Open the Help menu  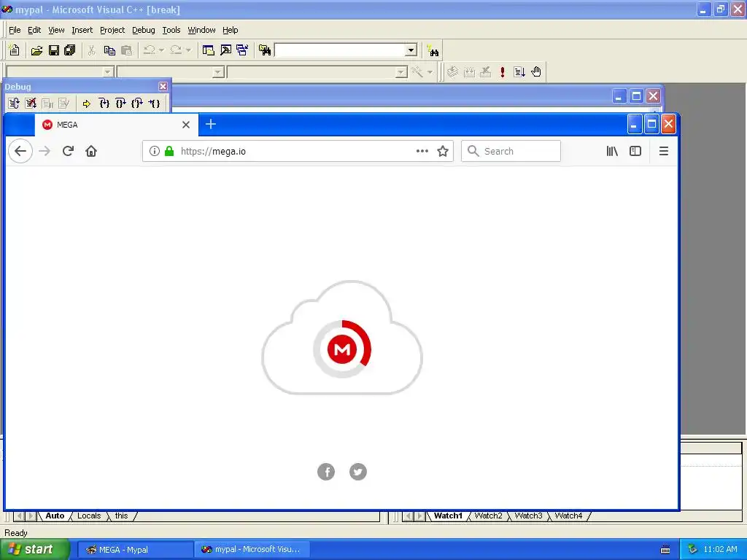click(x=230, y=30)
